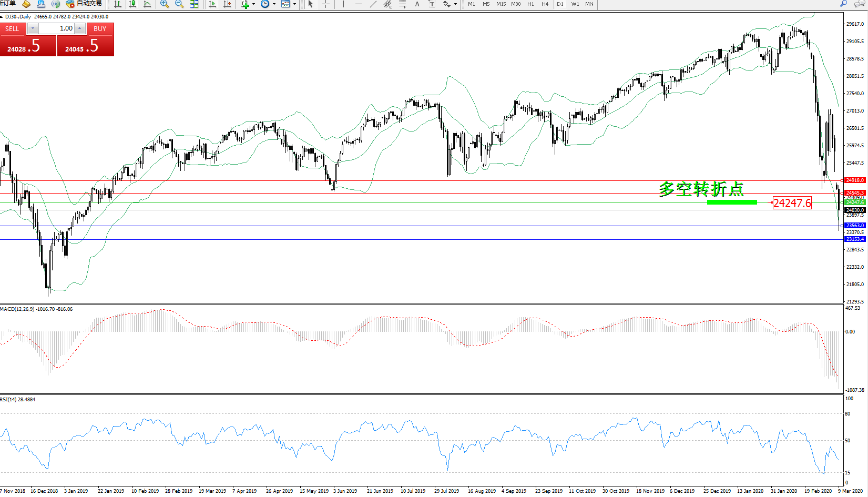Increase lot volume with up arrow
The width and height of the screenshot is (868, 497).
[80, 28]
